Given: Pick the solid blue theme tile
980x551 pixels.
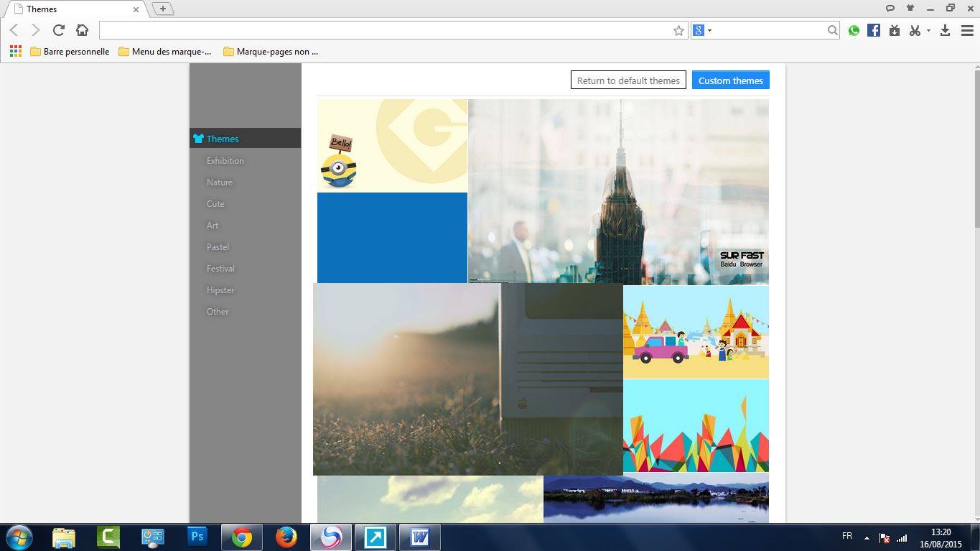Looking at the screenshot, I should [392, 238].
